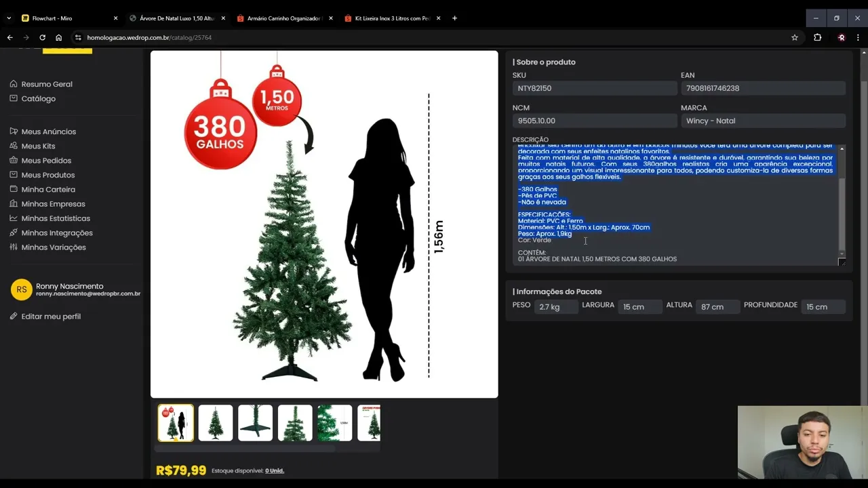Open Minhas Integrações
Viewport: 868px width, 488px height.
click(x=57, y=233)
